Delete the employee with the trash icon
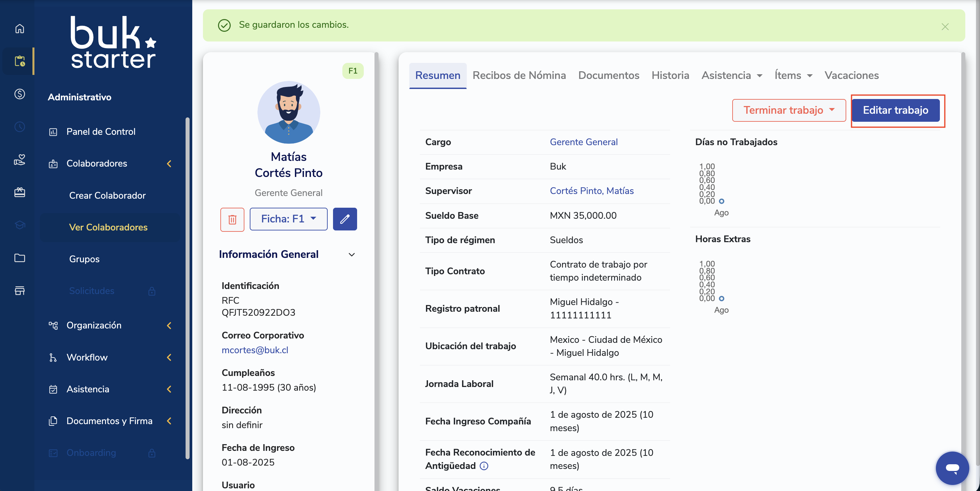980x491 pixels. click(232, 219)
